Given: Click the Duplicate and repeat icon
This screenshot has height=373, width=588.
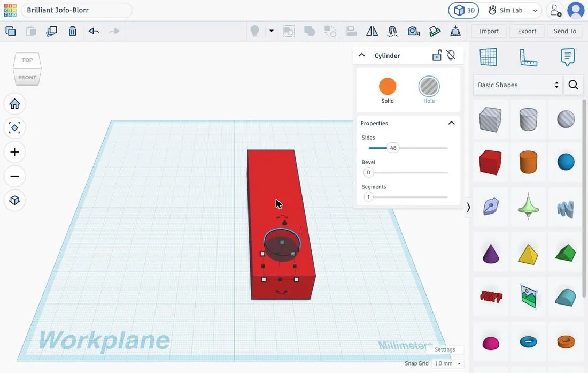Looking at the screenshot, I should (51, 31).
